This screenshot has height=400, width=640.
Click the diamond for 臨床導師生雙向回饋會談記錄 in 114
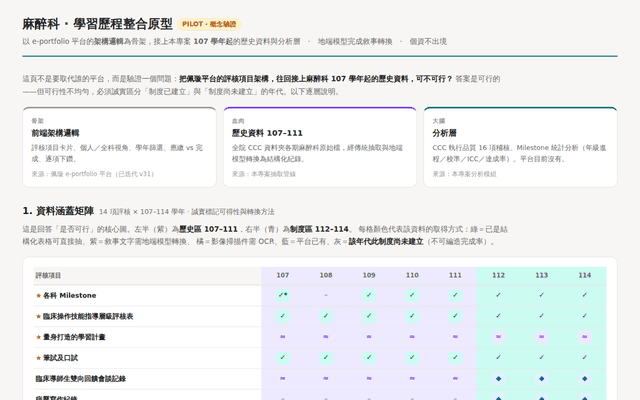(584, 379)
